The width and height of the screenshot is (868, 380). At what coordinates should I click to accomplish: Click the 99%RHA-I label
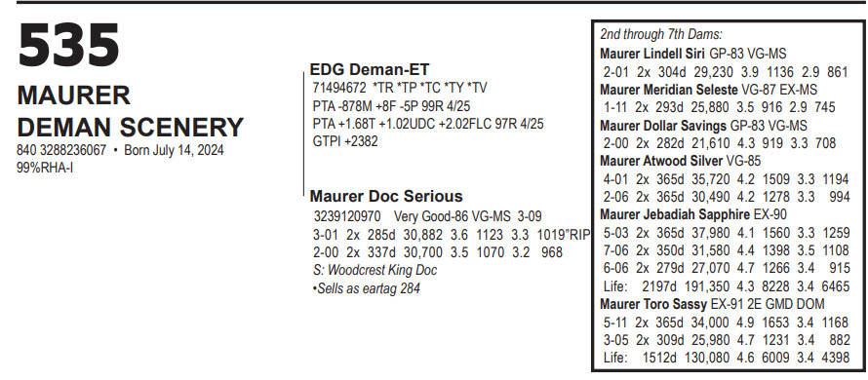pyautogui.click(x=46, y=169)
